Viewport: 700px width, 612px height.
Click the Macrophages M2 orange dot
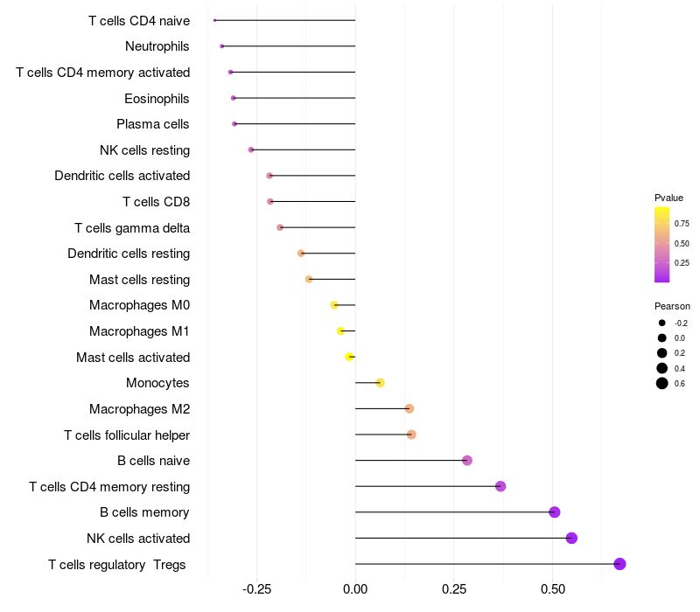(x=409, y=408)
